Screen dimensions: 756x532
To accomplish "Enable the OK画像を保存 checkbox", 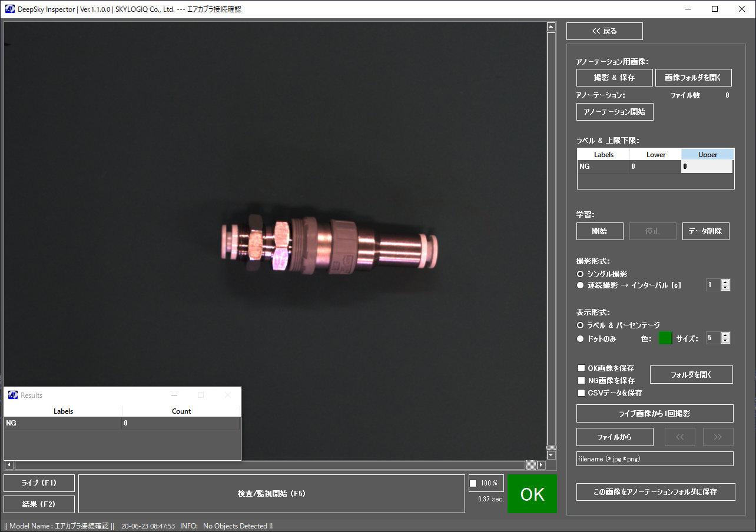I will (582, 368).
